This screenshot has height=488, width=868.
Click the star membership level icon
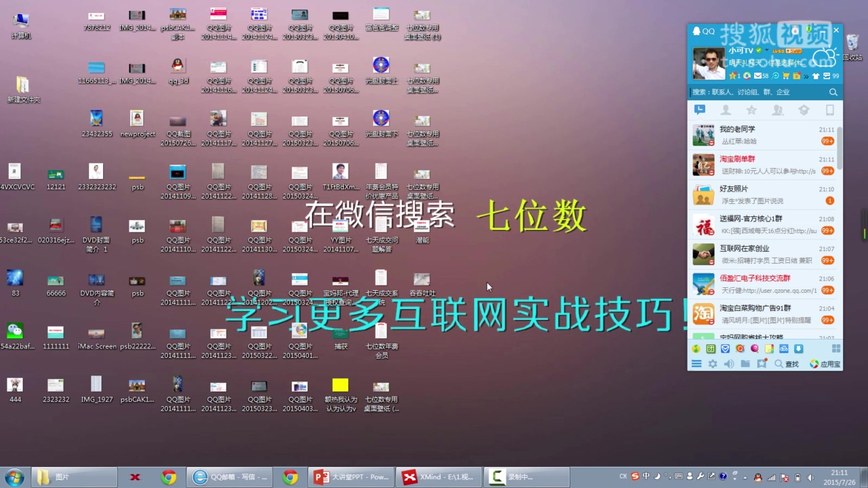(733, 76)
